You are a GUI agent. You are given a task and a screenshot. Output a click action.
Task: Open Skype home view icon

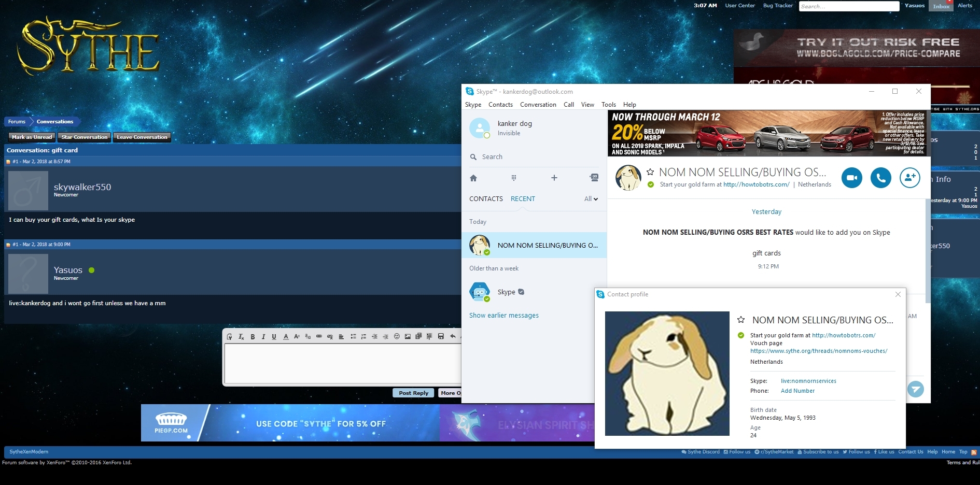(x=473, y=178)
